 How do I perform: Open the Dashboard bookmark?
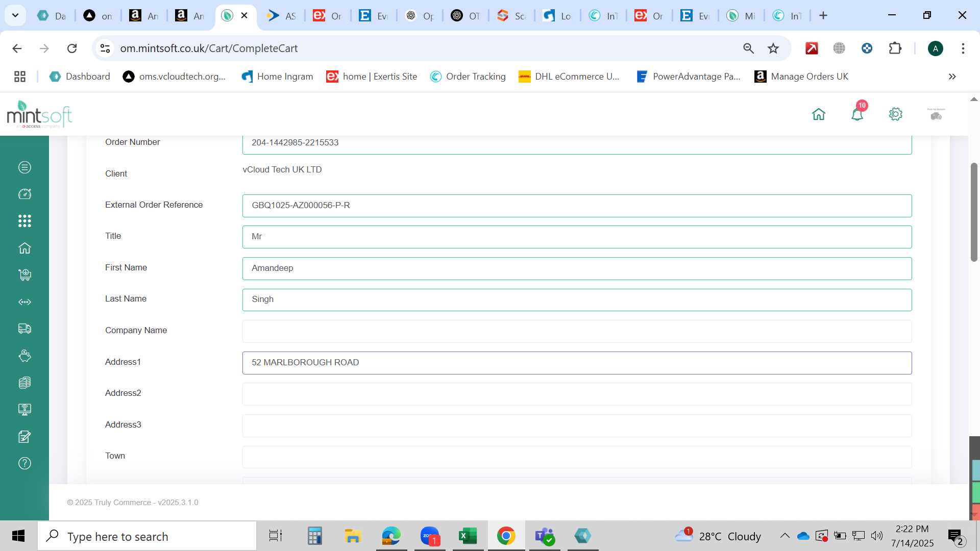[x=80, y=77]
